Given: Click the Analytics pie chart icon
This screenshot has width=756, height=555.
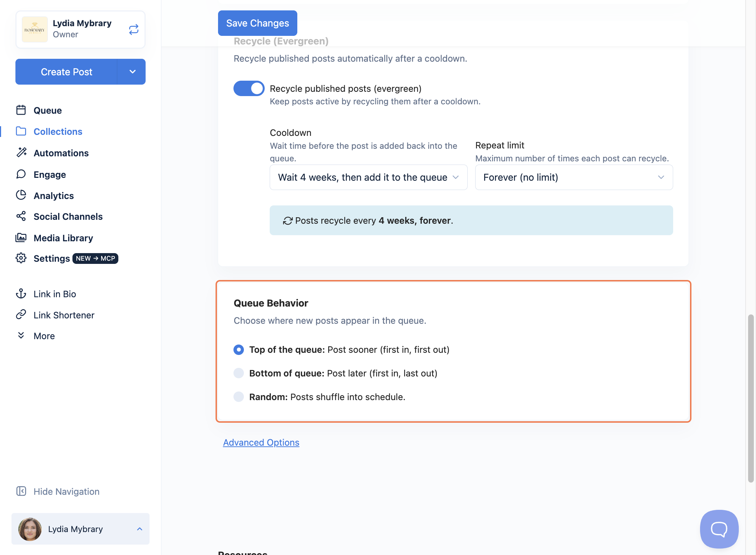Looking at the screenshot, I should (21, 195).
